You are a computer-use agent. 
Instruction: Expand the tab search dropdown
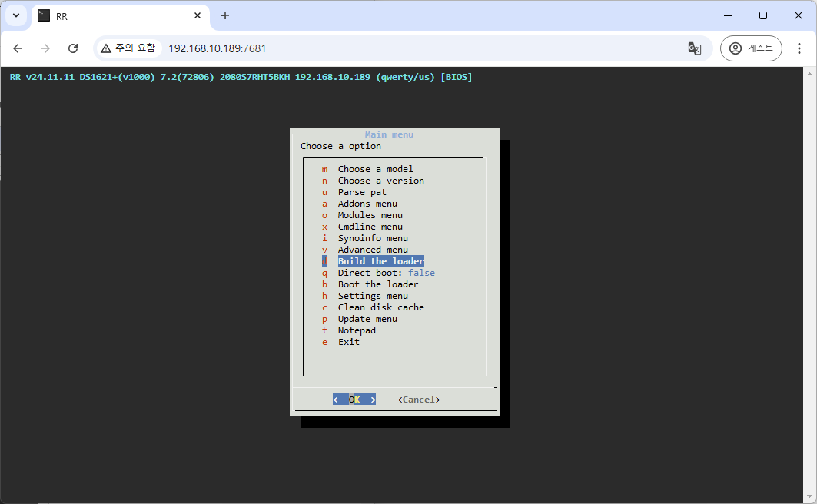(x=16, y=15)
